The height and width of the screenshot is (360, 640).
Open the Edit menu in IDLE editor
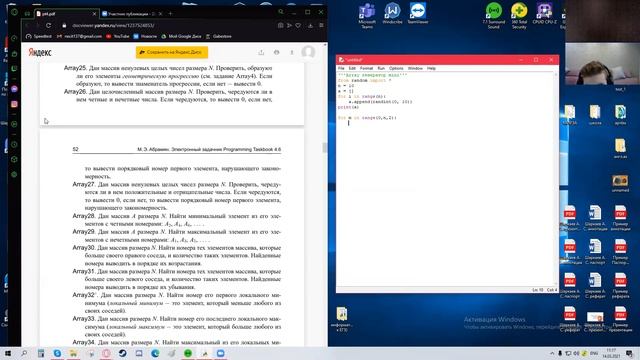(352, 68)
